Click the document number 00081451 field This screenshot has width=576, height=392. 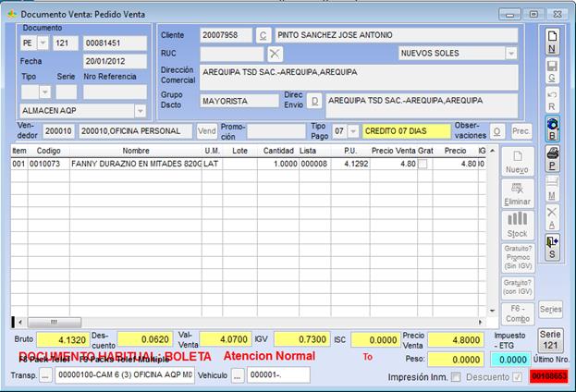click(115, 43)
